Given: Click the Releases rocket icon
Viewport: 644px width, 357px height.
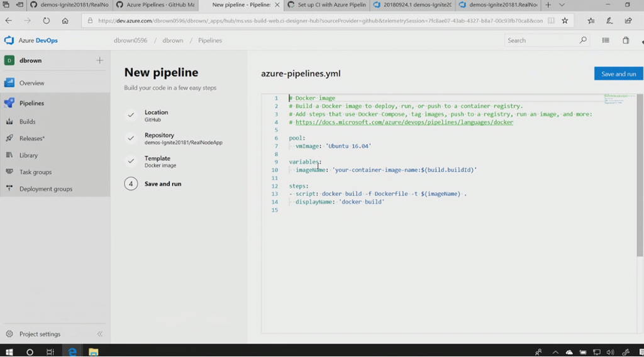Looking at the screenshot, I should [9, 138].
